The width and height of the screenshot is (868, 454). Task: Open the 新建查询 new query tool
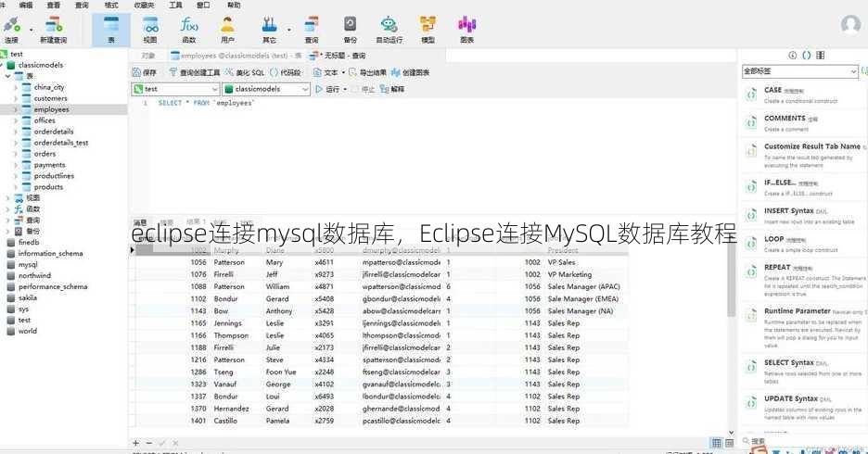[53, 30]
